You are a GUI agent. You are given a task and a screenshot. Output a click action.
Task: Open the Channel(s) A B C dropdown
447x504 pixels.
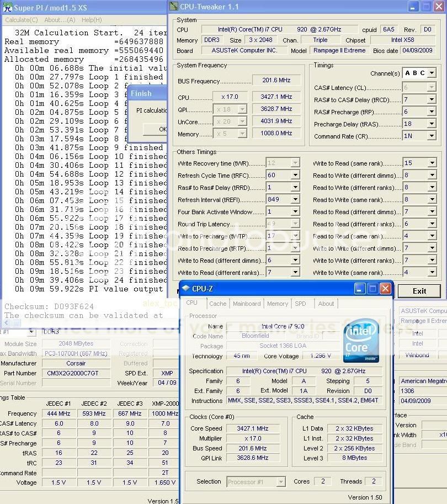click(432, 73)
